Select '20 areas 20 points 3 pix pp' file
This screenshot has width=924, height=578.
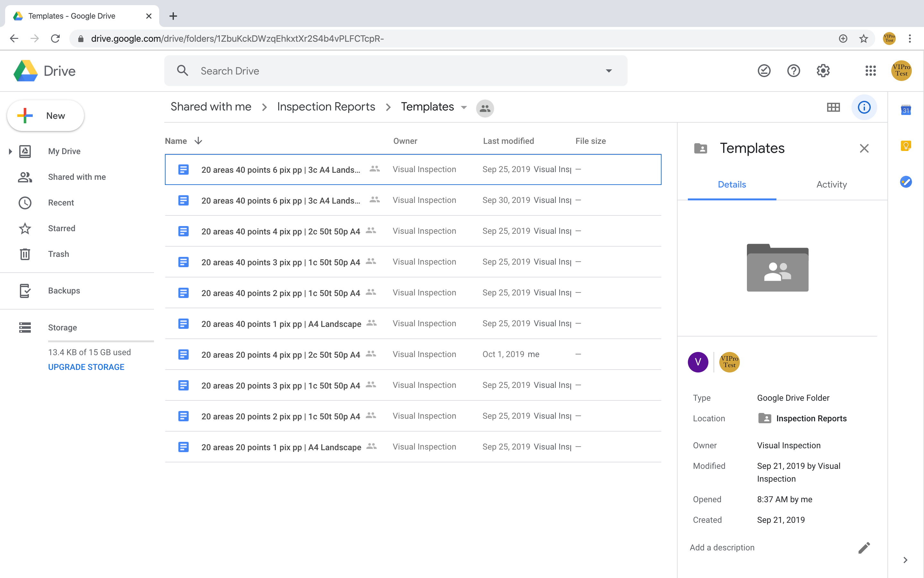pos(413,385)
